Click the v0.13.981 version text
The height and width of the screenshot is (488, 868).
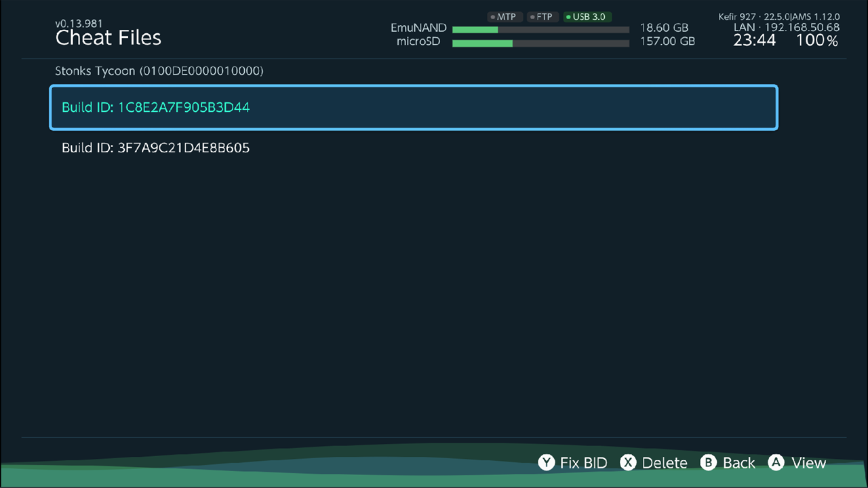click(x=79, y=24)
